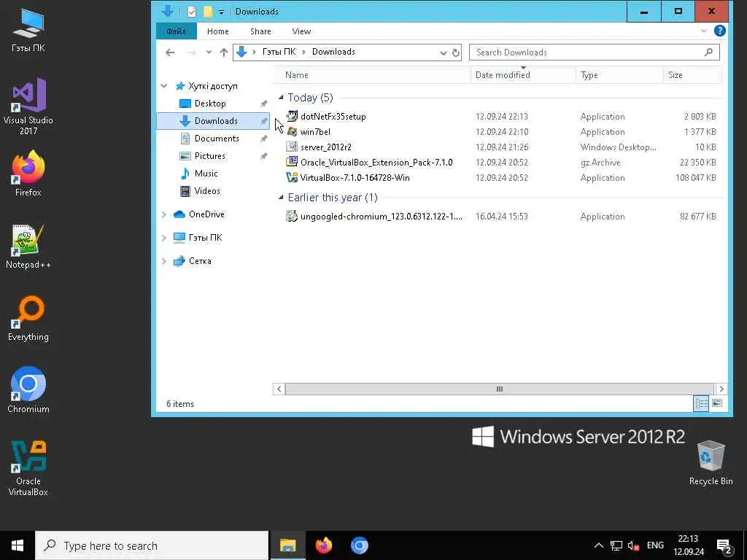
Task: Click the ENG language indicator
Action: tap(655, 545)
